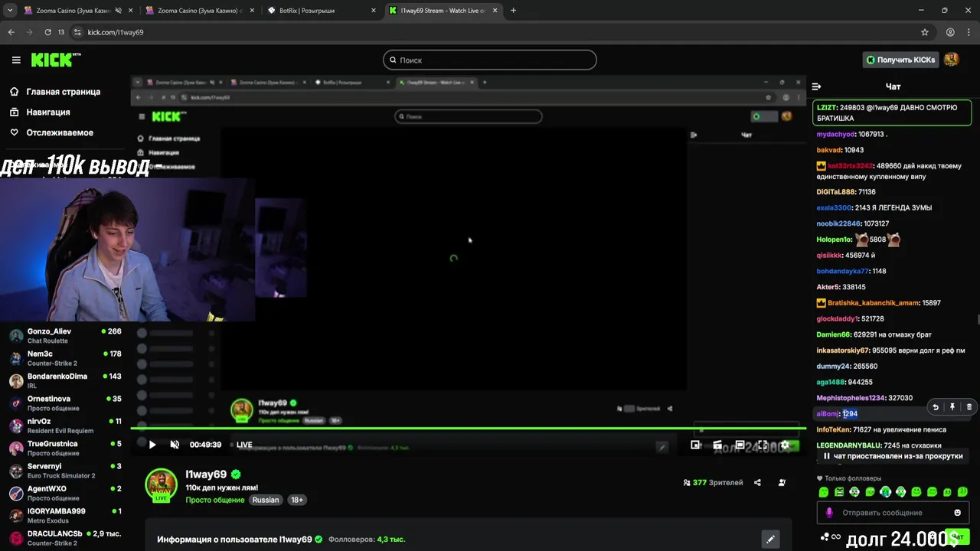Open emoji picker in message box
Image resolution: width=980 pixels, height=551 pixels.
pyautogui.click(x=957, y=513)
